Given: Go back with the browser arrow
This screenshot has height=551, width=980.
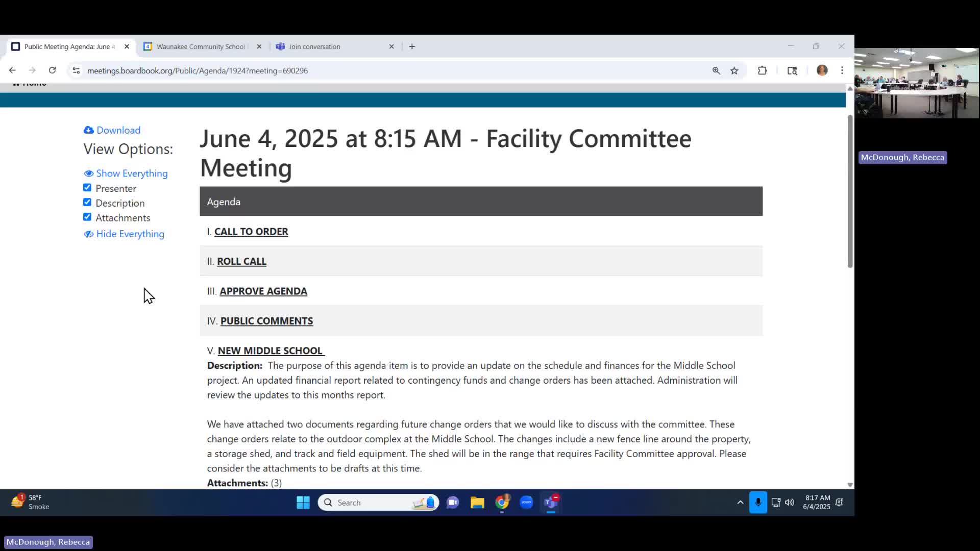Looking at the screenshot, I should pos(12,70).
